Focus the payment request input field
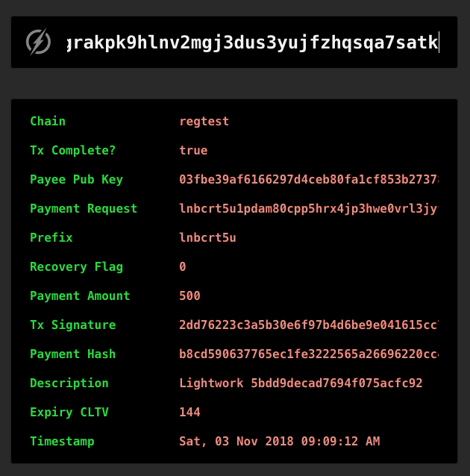 [253, 43]
